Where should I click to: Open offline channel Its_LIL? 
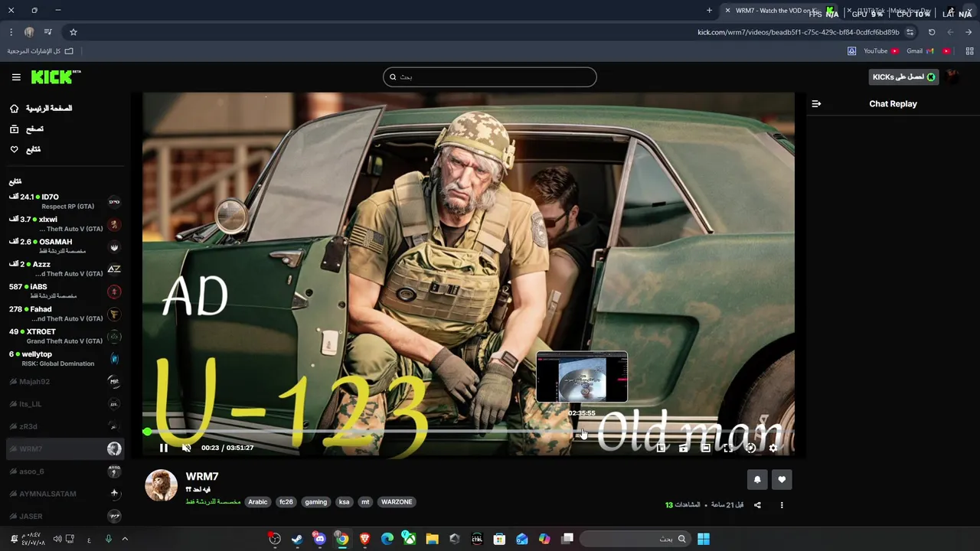coord(64,403)
